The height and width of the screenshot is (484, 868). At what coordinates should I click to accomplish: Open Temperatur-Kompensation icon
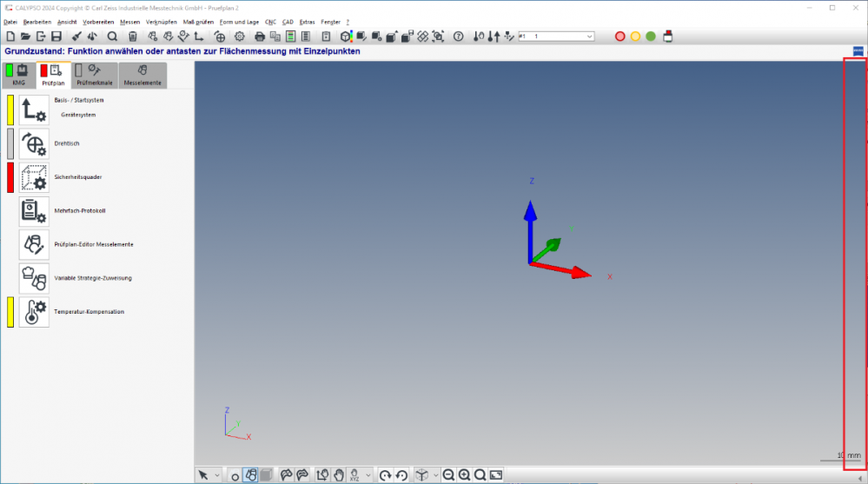(34, 312)
